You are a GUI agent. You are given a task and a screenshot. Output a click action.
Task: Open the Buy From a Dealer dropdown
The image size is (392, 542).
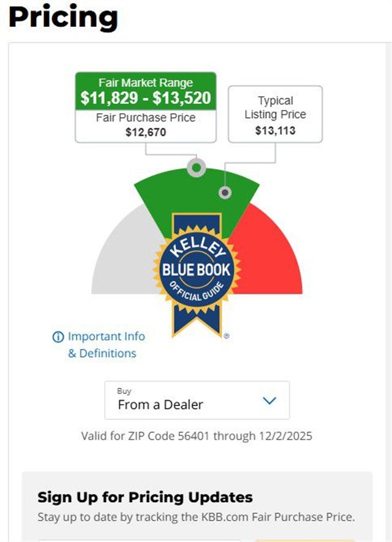(197, 400)
